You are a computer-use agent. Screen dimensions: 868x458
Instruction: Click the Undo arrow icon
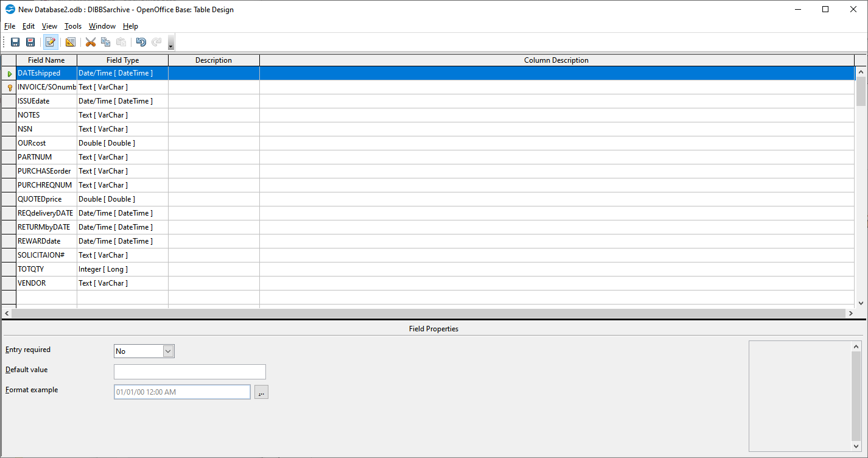(141, 42)
